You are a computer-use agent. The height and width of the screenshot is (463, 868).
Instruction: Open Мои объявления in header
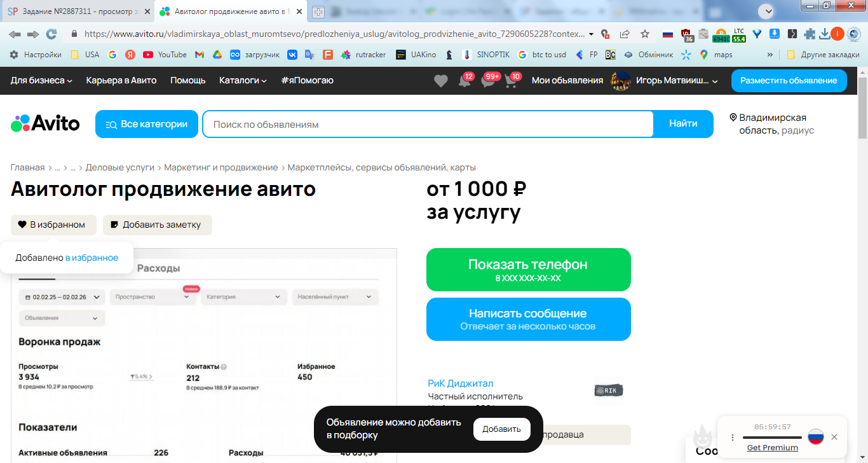[567, 80]
